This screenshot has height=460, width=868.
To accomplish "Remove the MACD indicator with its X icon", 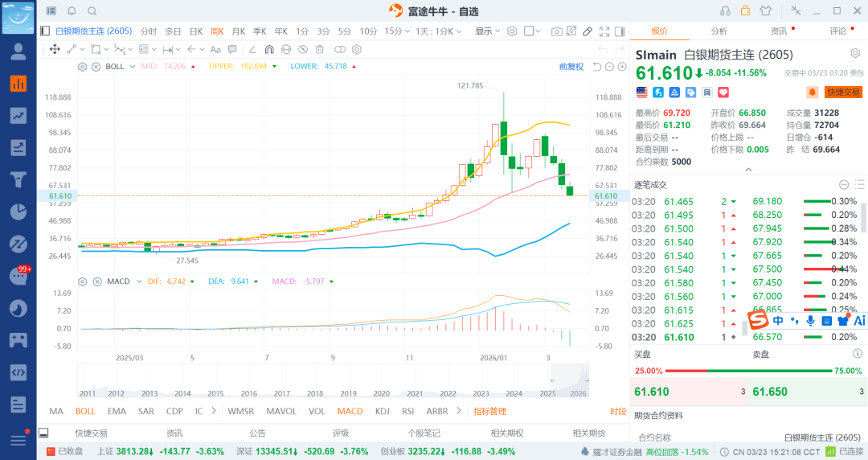I will point(95,281).
